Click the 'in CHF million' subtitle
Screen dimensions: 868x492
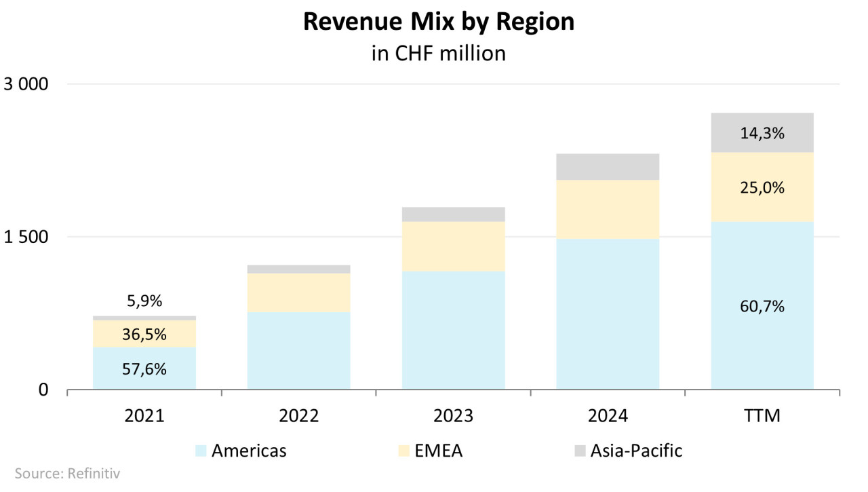click(x=438, y=54)
